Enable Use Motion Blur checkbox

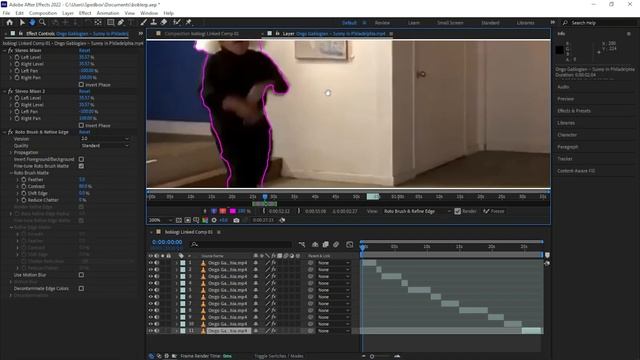point(81,275)
